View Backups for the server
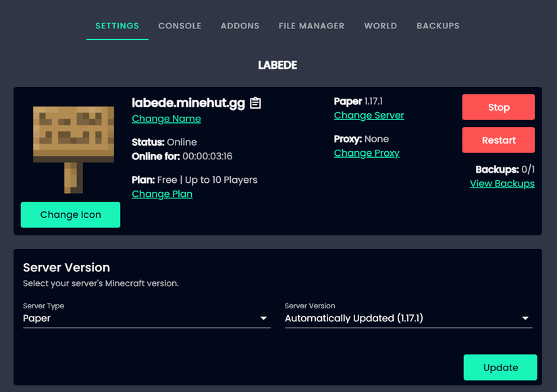Image resolution: width=557 pixels, height=392 pixels. [x=502, y=183]
